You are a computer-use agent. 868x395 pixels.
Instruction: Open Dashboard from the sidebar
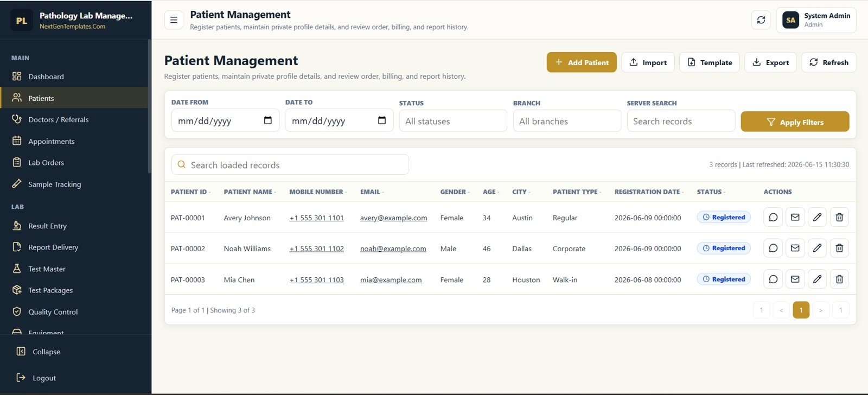(74, 77)
